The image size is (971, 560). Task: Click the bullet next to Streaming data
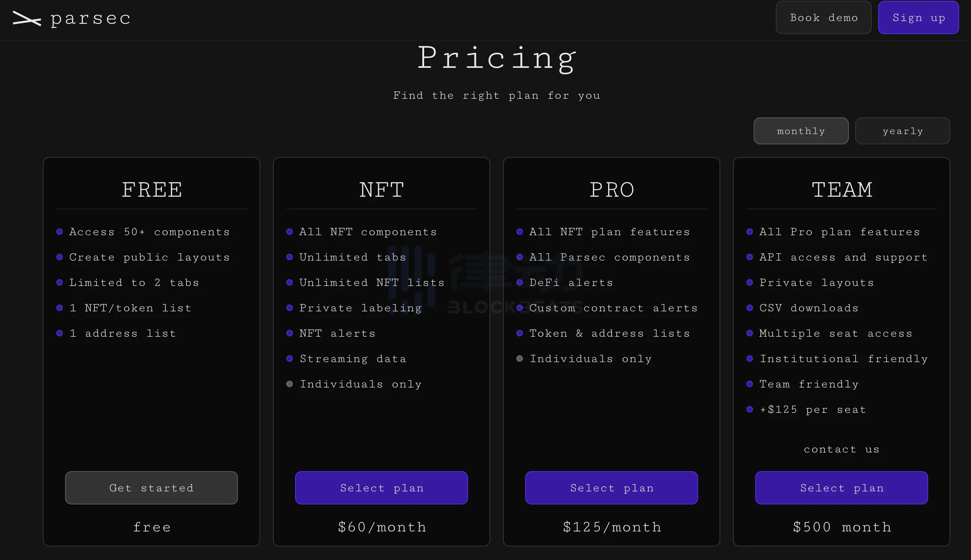click(290, 359)
